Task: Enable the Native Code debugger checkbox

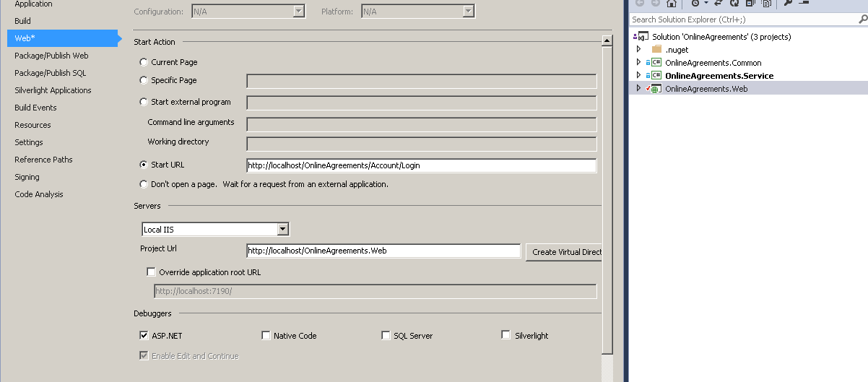Action: [x=266, y=335]
